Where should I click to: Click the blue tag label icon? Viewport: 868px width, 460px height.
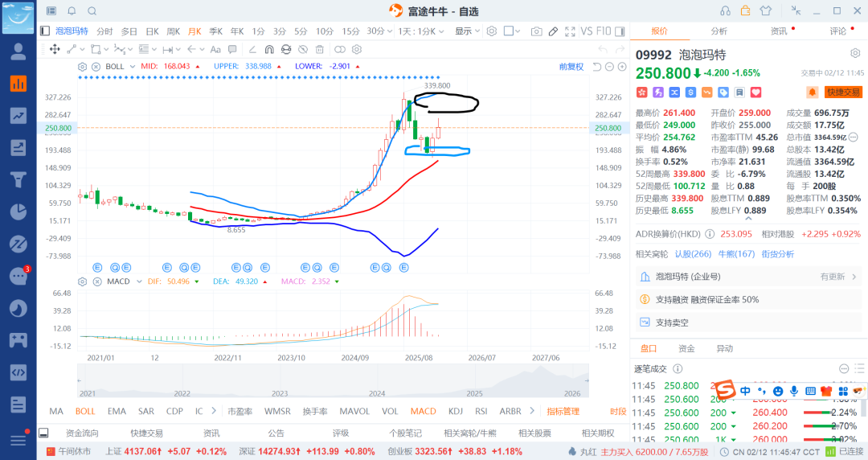pyautogui.click(x=723, y=92)
